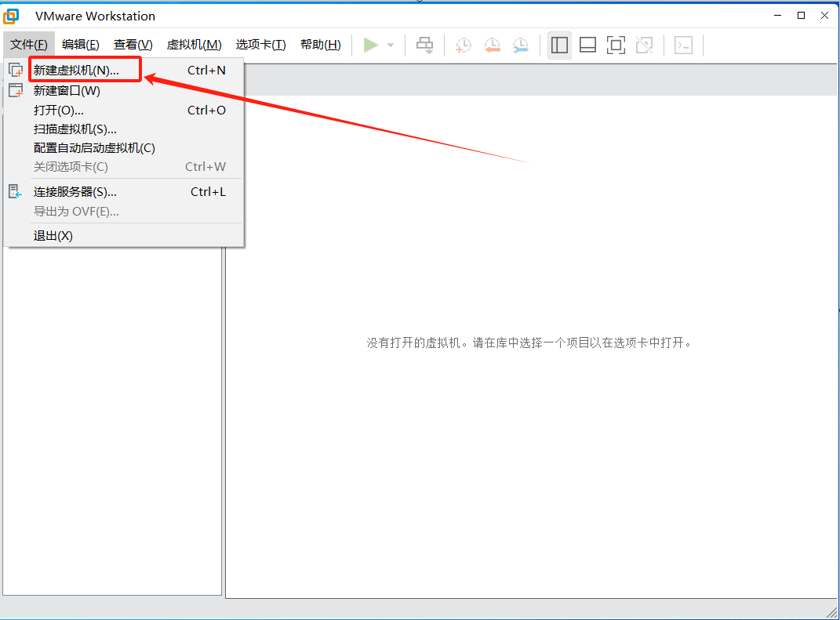Screen dimensions: 840x620
Task: Select 导出为 OVF(E)... entry
Action: point(124,212)
